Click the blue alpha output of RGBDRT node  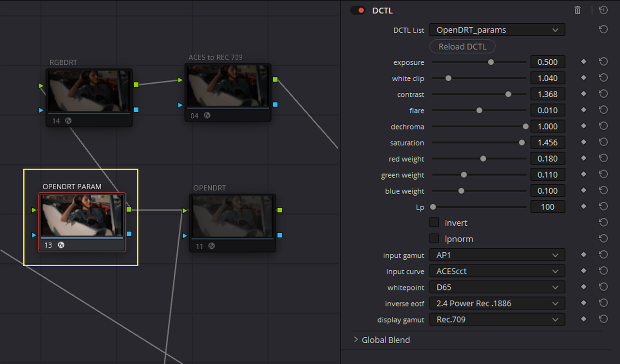click(x=136, y=110)
